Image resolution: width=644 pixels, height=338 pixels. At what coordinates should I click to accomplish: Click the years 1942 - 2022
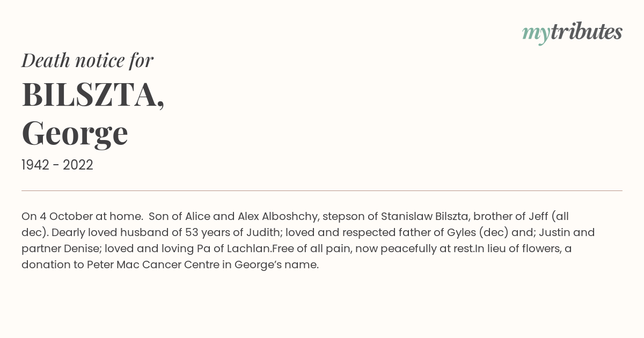point(57,165)
